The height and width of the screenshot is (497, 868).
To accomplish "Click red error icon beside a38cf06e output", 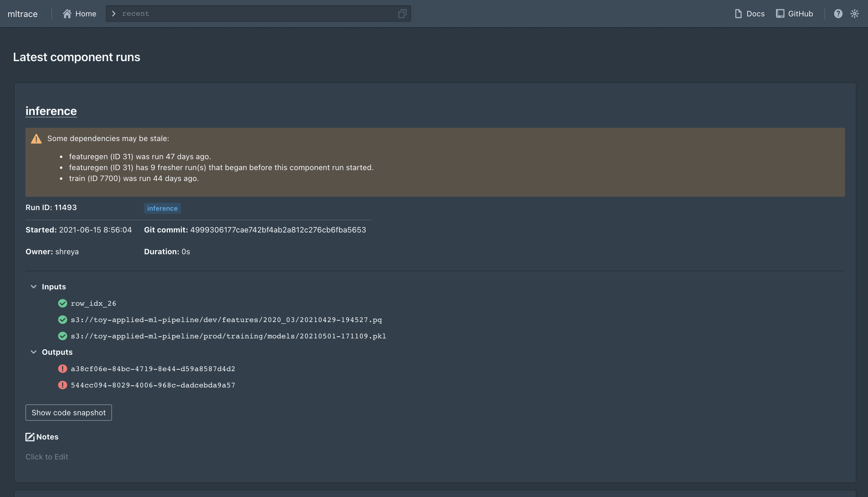I will tap(62, 369).
